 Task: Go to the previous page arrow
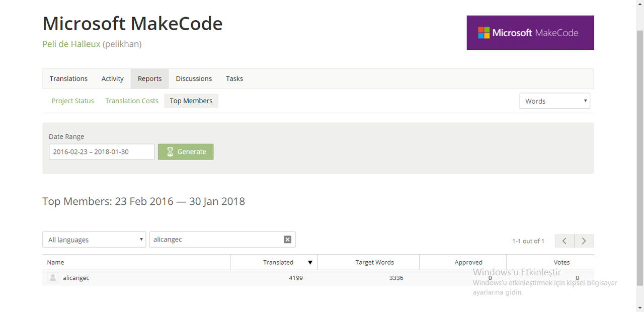click(x=565, y=241)
